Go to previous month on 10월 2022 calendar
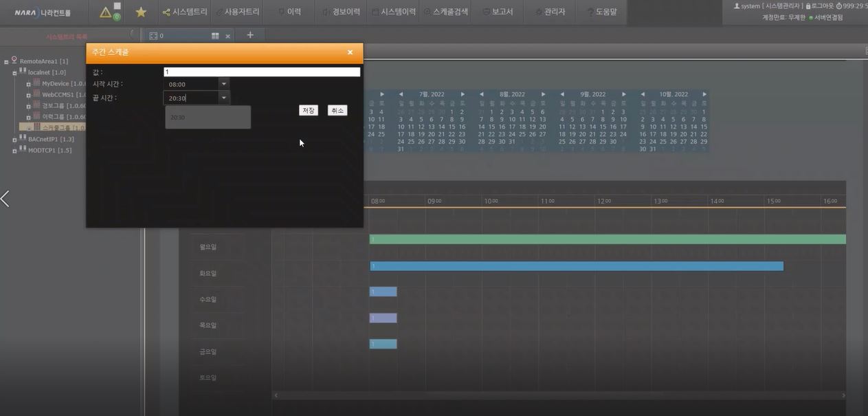This screenshot has width=868, height=416. point(643,94)
